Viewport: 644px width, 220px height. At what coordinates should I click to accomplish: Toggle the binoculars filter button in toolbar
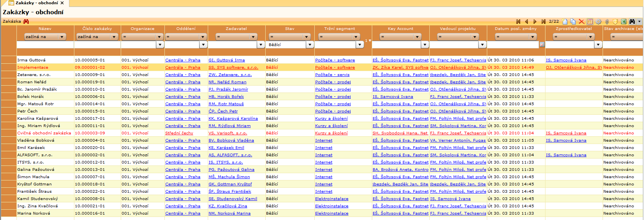point(632,22)
